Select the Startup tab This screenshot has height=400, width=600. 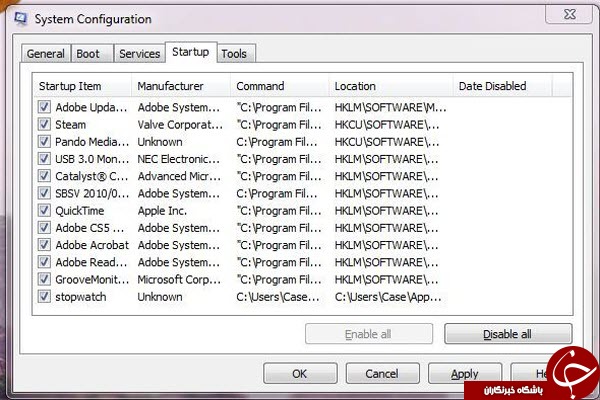pyautogui.click(x=191, y=52)
